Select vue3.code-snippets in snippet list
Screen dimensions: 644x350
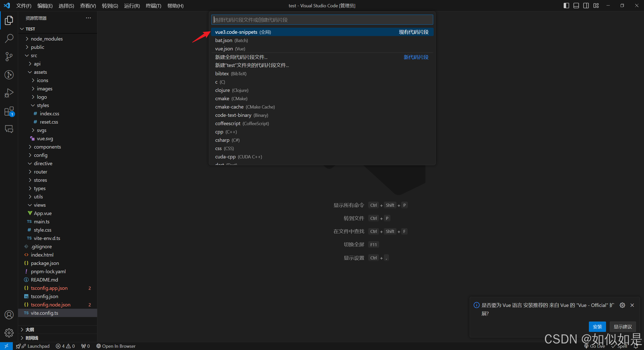(x=236, y=32)
